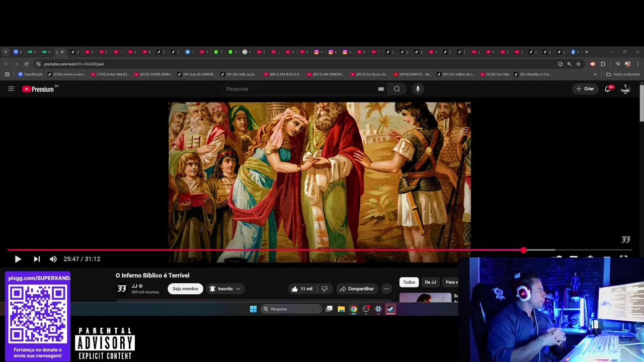Open the Settings gear on the taskbar

(x=378, y=309)
